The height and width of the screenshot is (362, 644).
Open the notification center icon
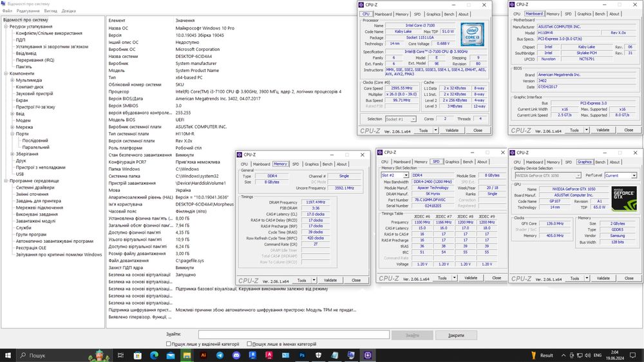coord(633,355)
